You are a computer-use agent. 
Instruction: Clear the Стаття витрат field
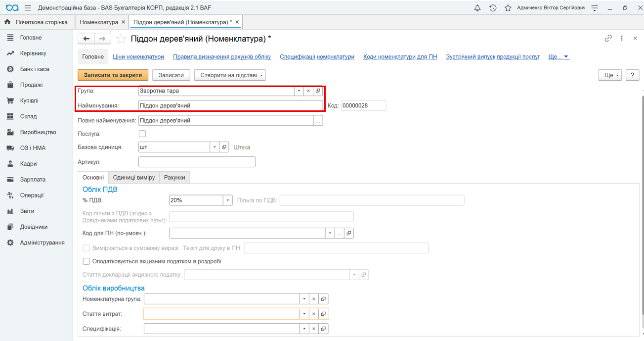314,314
